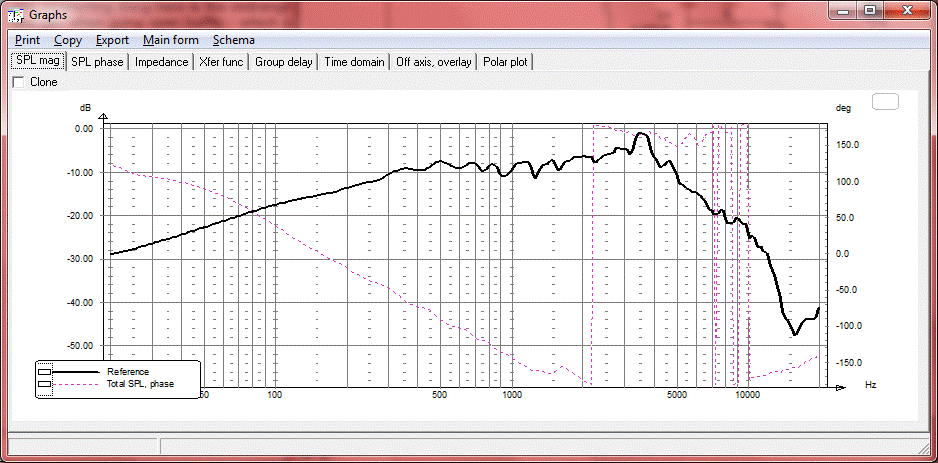Open the Off axis, overlay tab
Image resolution: width=938 pixels, height=463 pixels.
click(434, 62)
